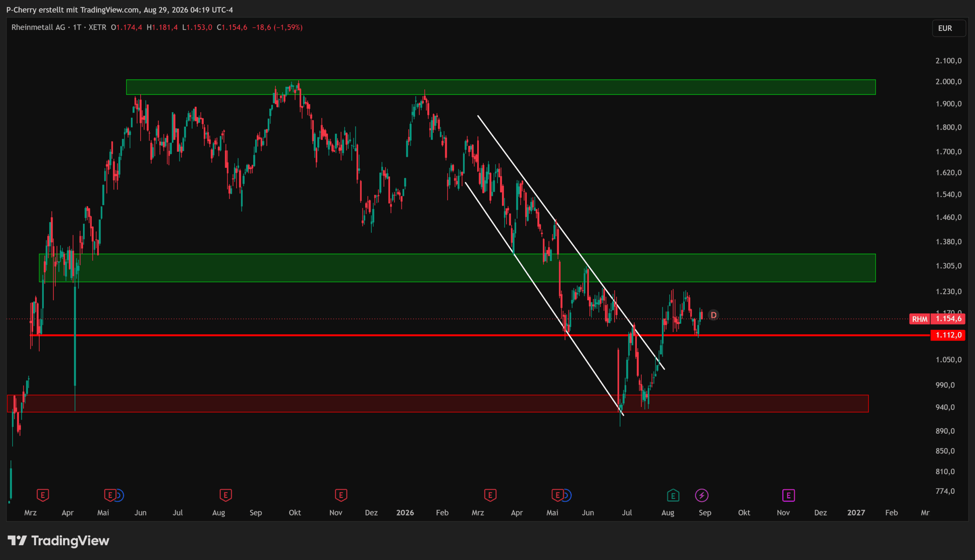Click the 2026 label on time axis
975x560 pixels.
click(x=405, y=512)
